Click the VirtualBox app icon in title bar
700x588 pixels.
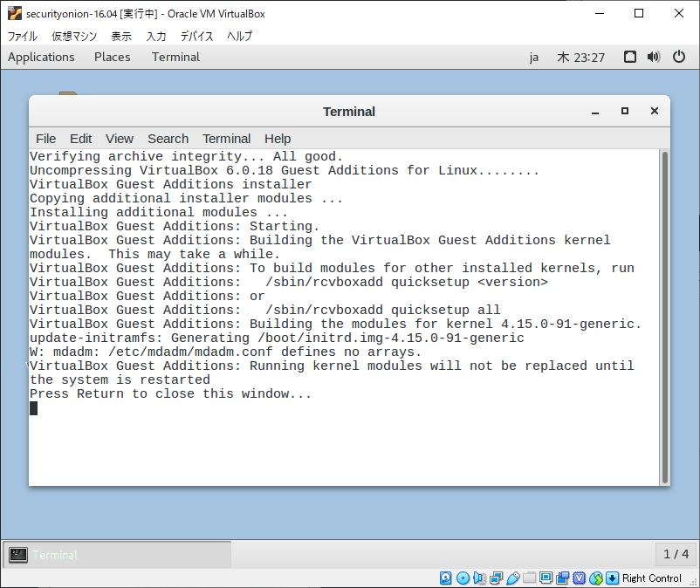tap(15, 13)
